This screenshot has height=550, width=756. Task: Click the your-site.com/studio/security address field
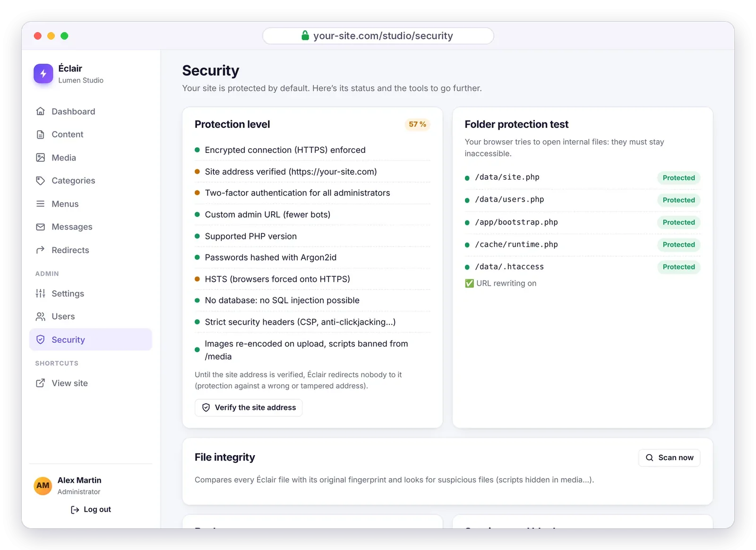click(x=378, y=36)
